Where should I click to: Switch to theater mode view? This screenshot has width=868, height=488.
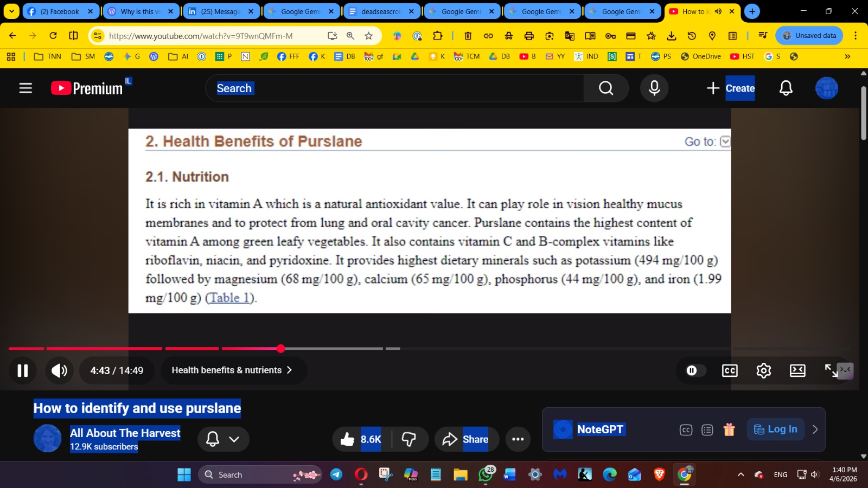point(797,370)
